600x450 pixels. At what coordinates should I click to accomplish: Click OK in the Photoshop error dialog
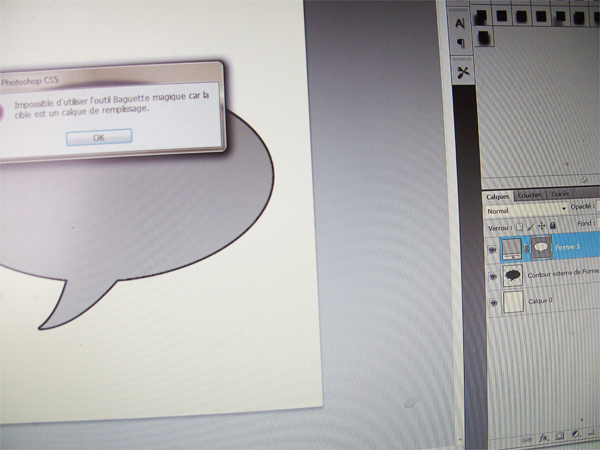pyautogui.click(x=99, y=137)
